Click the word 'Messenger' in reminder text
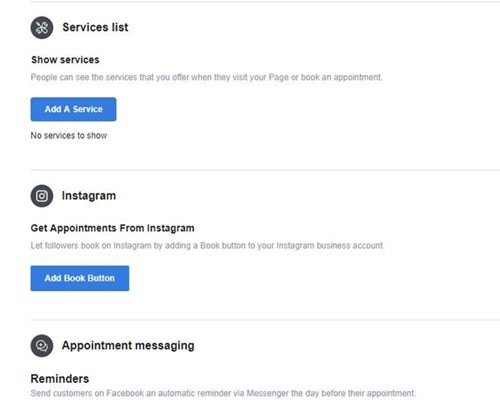500x414 pixels. (267, 393)
